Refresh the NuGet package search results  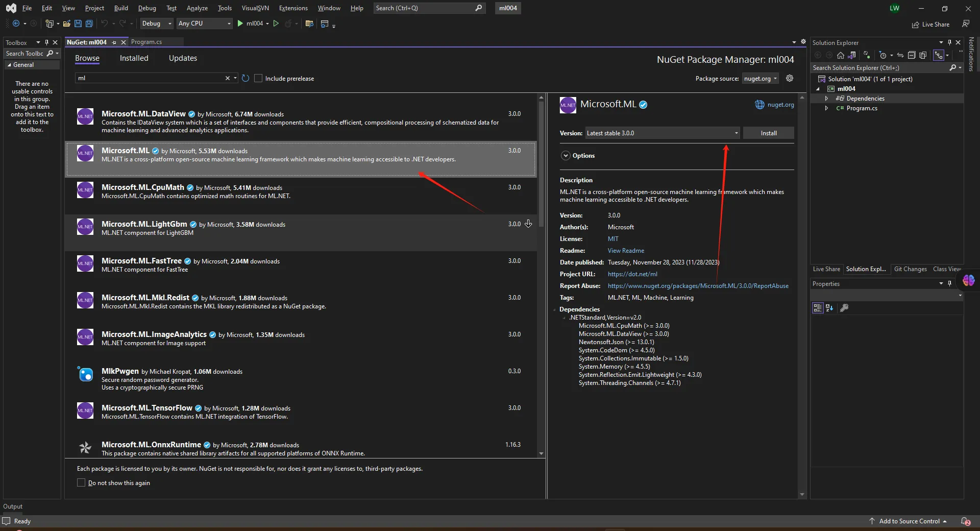tap(246, 78)
